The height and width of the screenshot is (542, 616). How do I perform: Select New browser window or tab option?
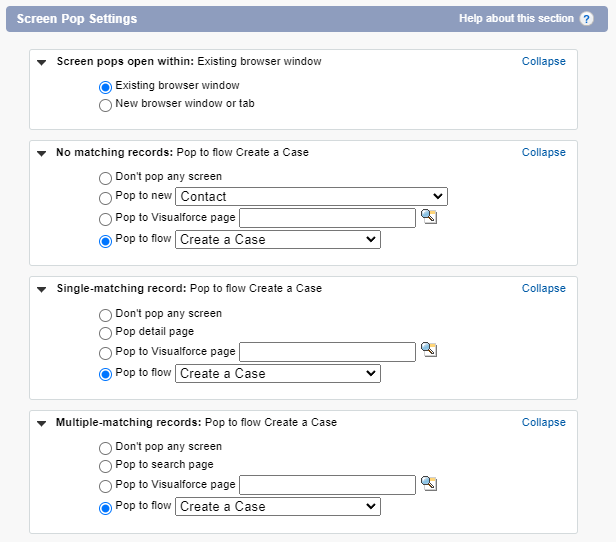[105, 105]
